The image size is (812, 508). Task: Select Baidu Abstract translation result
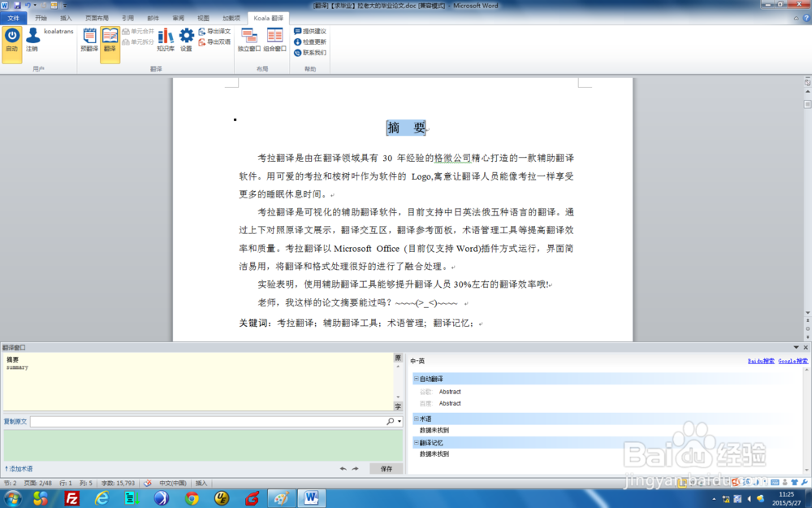tap(450, 403)
